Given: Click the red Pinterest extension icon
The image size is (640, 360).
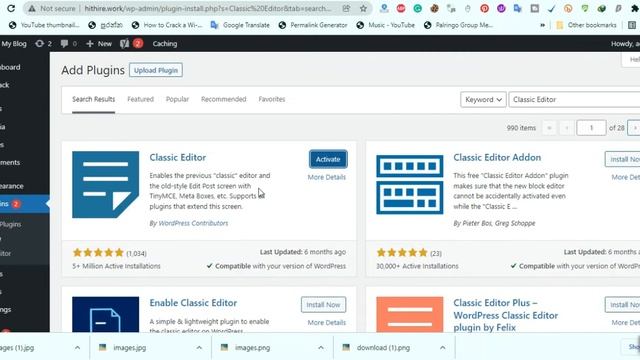Looking at the screenshot, I should pyautogui.click(x=484, y=8).
